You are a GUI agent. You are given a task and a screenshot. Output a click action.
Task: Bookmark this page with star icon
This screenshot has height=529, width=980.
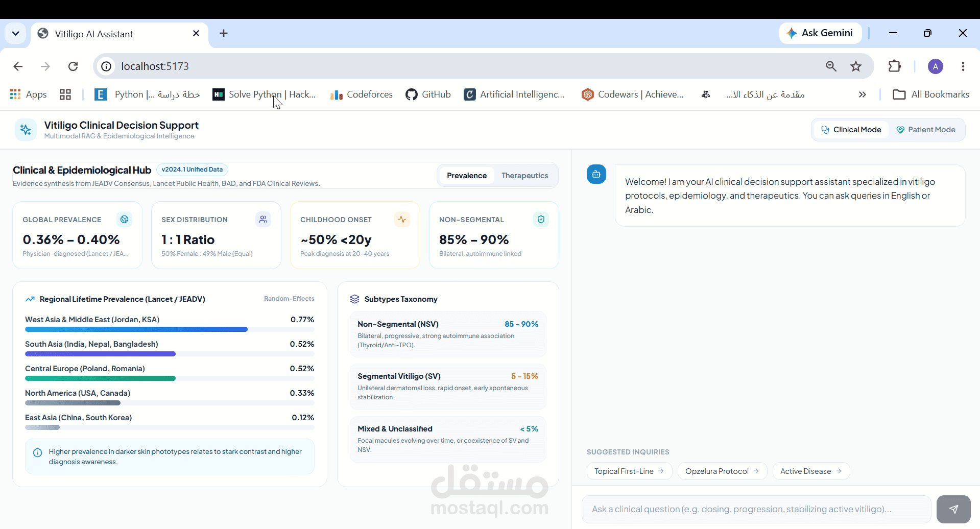tap(856, 66)
